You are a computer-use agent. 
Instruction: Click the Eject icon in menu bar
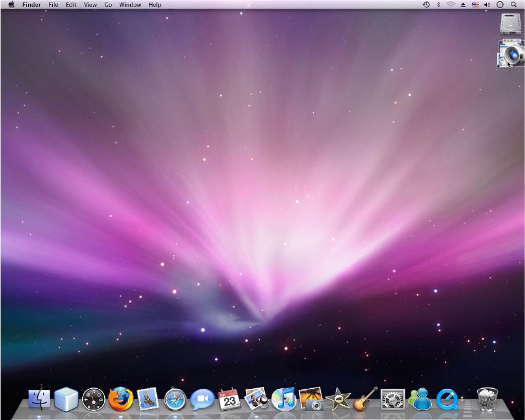pyautogui.click(x=463, y=5)
